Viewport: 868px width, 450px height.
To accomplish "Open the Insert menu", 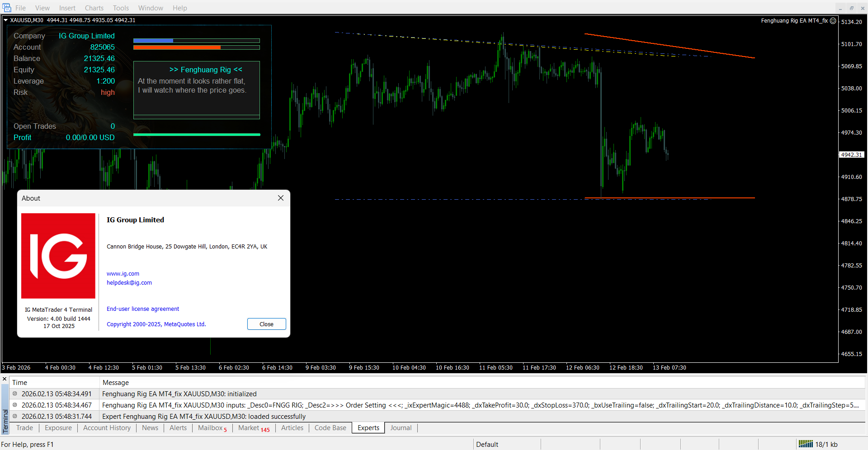I will coord(67,8).
